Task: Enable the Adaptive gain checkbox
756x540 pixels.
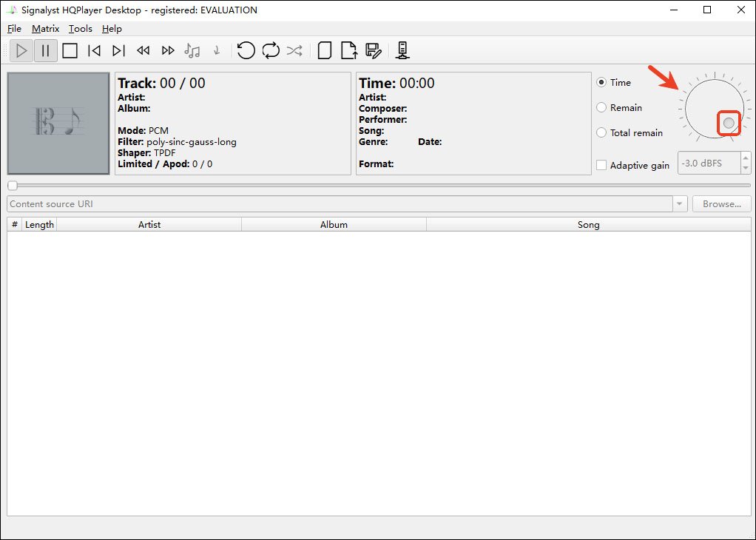Action: tap(601, 166)
